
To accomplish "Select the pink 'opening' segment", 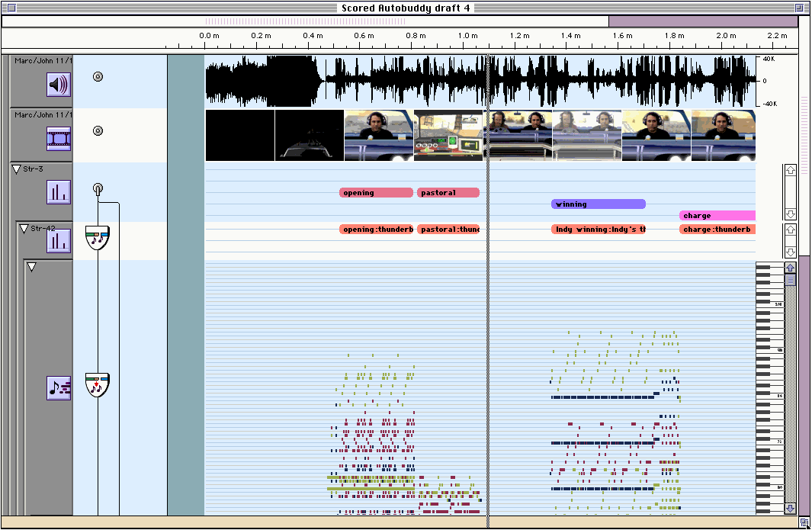I will (376, 193).
